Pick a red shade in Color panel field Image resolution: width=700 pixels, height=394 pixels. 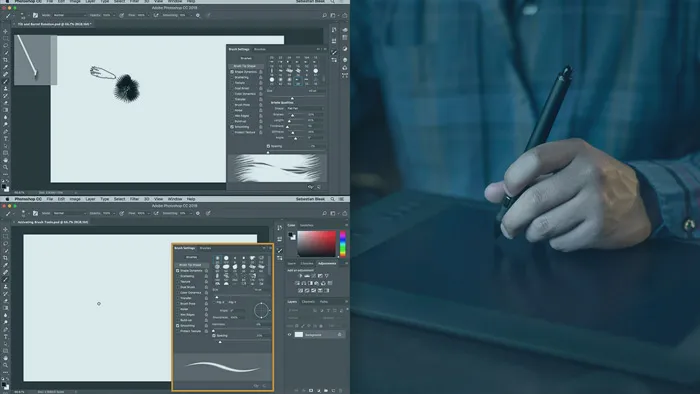pos(317,244)
